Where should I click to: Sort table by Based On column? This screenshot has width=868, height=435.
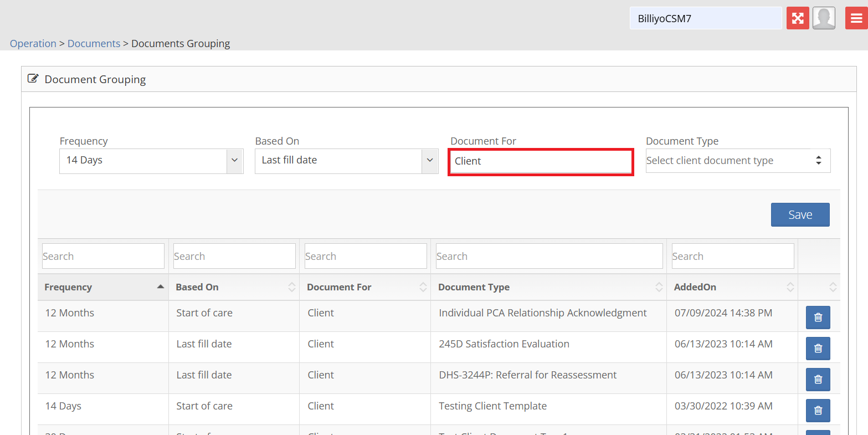click(x=234, y=287)
